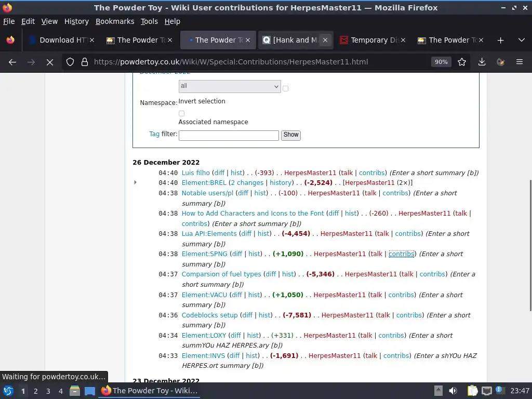Viewport: 532px width, 399px height.
Task: Adjust the volume tray icon
Action: click(x=453, y=391)
